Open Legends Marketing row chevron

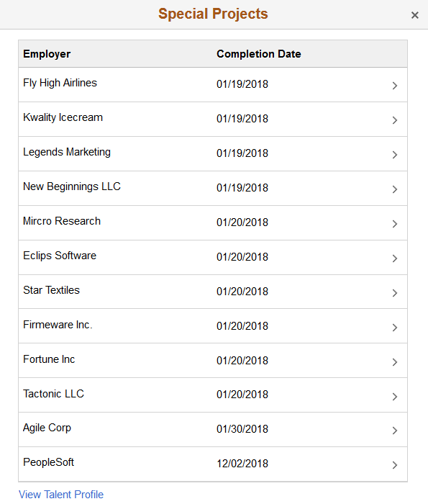click(395, 155)
